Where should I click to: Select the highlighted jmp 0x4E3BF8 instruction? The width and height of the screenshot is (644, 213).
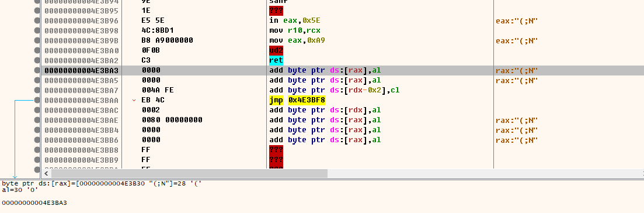[297, 100]
